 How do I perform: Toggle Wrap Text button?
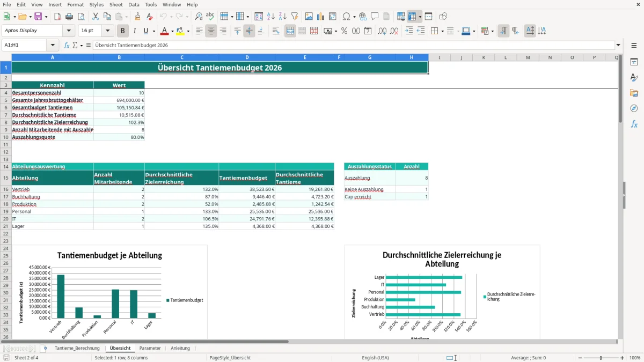(x=276, y=31)
